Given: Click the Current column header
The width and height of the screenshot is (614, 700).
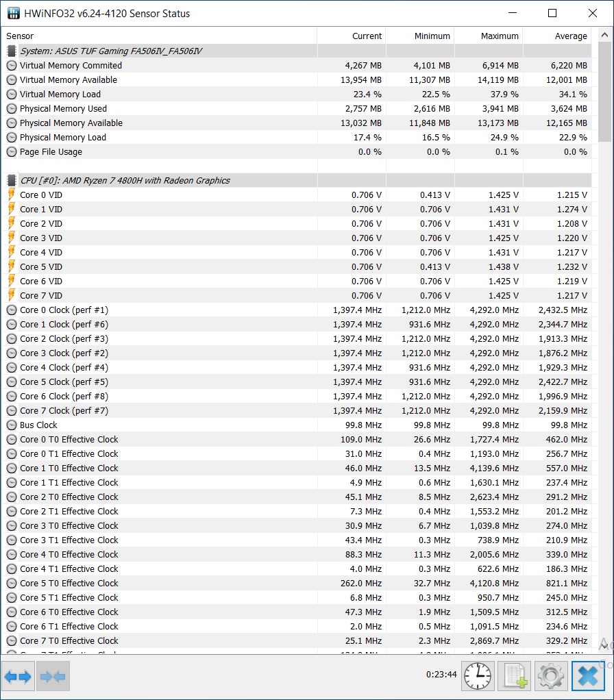Looking at the screenshot, I should 352,36.
